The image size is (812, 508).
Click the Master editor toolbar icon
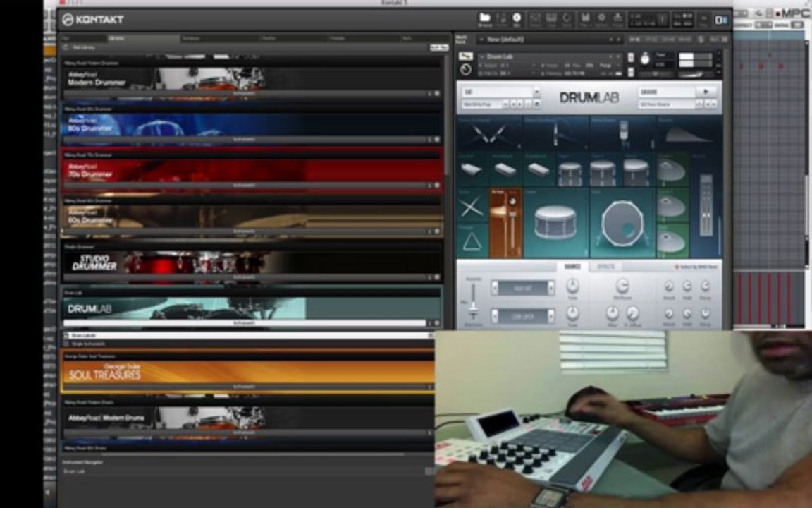click(x=500, y=20)
